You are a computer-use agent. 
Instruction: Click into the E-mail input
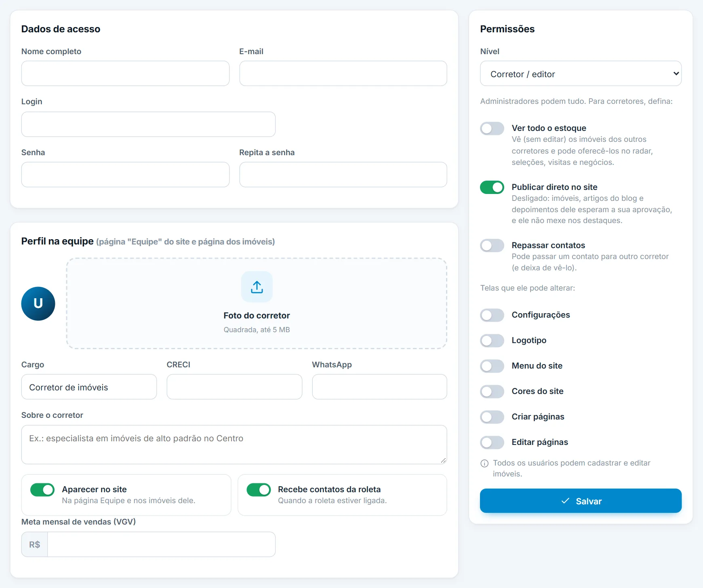[343, 74]
